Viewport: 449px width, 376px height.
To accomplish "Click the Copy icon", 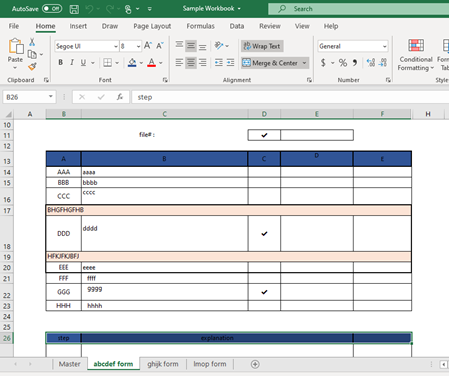I will [32, 54].
